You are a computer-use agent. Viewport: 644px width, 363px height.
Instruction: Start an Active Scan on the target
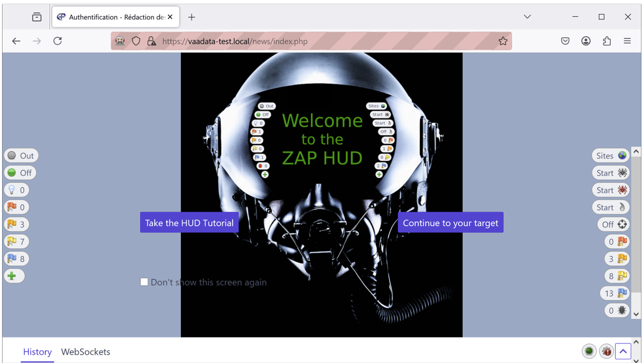pyautogui.click(x=611, y=207)
